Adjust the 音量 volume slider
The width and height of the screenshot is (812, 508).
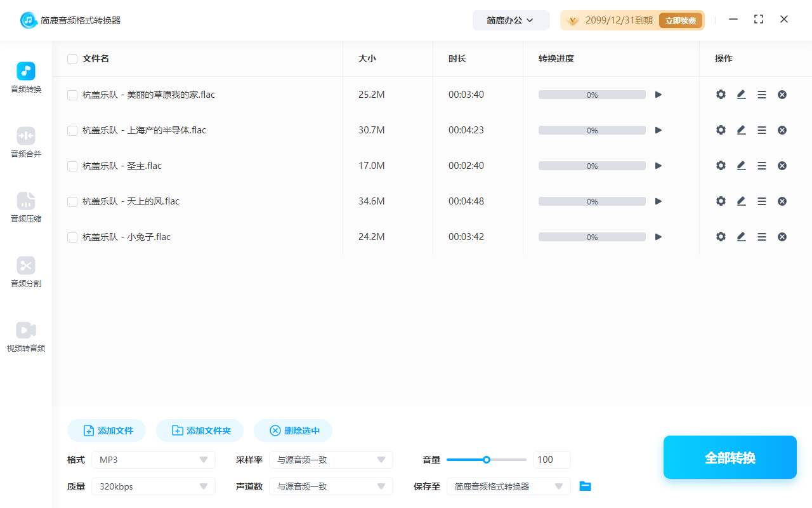click(x=487, y=459)
